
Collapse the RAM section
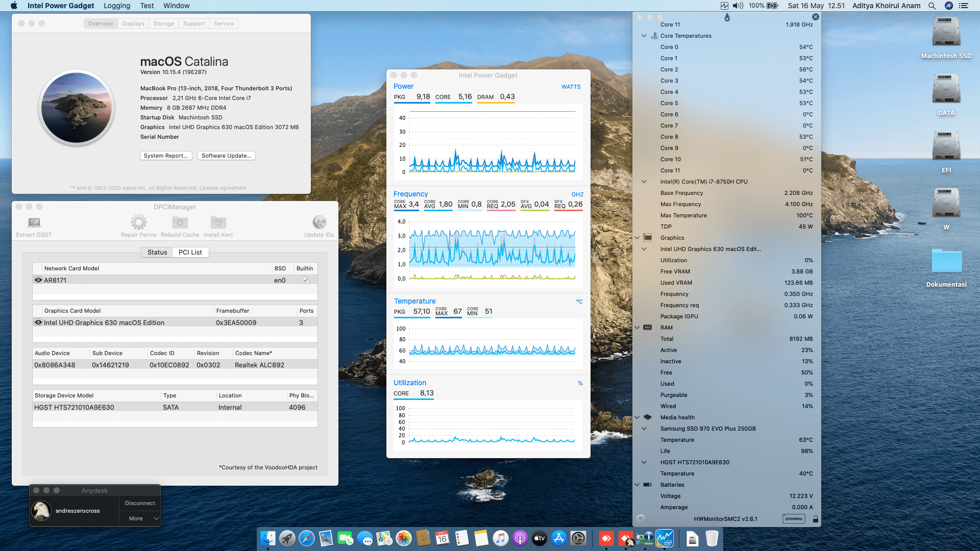637,328
